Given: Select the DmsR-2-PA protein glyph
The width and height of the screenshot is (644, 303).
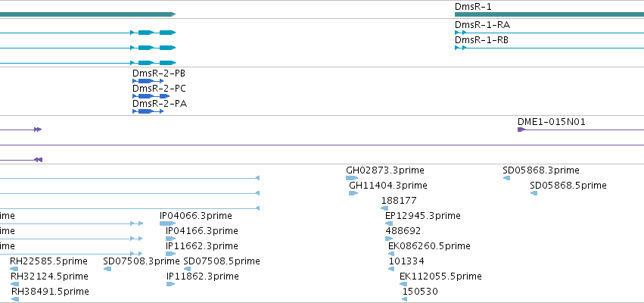Looking at the screenshot, I should [x=148, y=111].
